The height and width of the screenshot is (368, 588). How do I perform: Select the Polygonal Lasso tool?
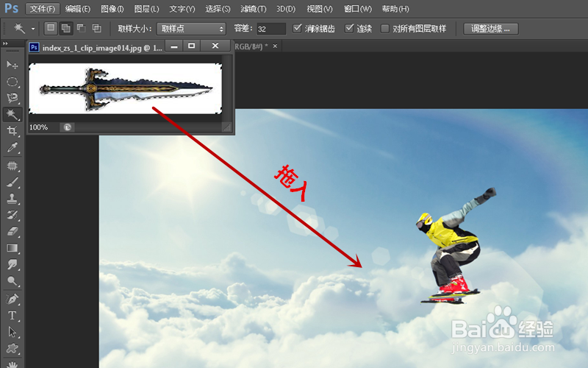coord(12,98)
